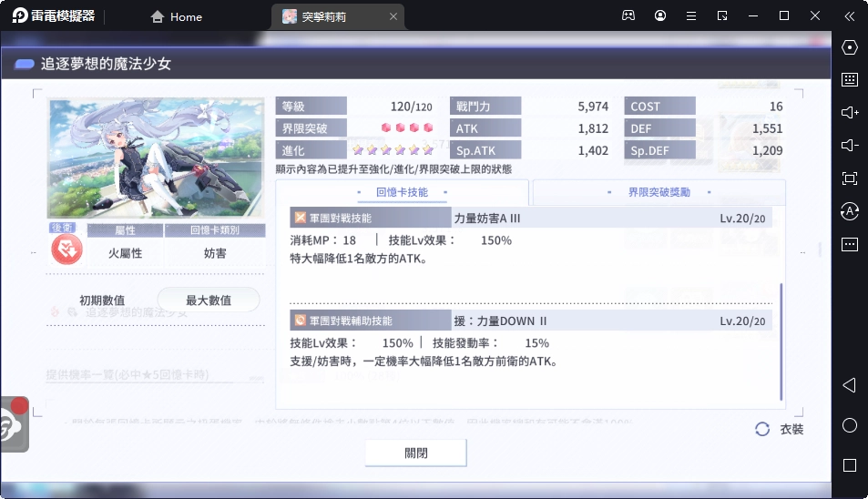This screenshot has height=499, width=868.
Task: Click the memoria card artwork thumbnail
Action: (x=156, y=158)
